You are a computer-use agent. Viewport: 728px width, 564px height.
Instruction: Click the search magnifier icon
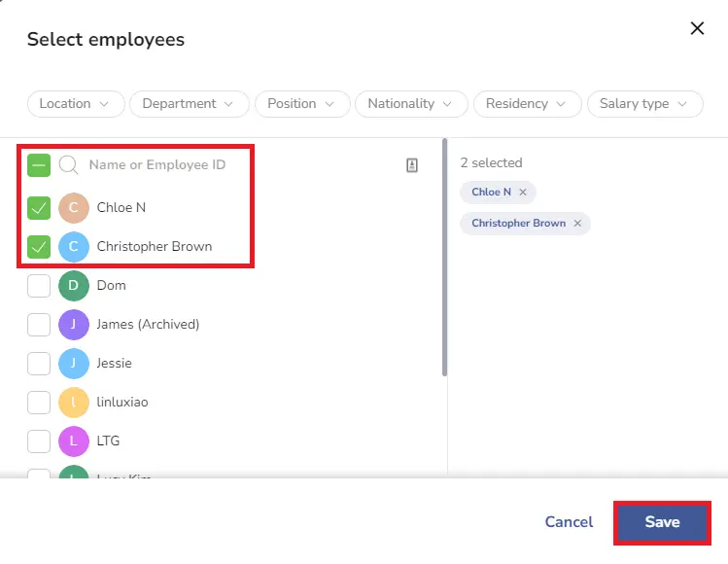click(x=69, y=165)
